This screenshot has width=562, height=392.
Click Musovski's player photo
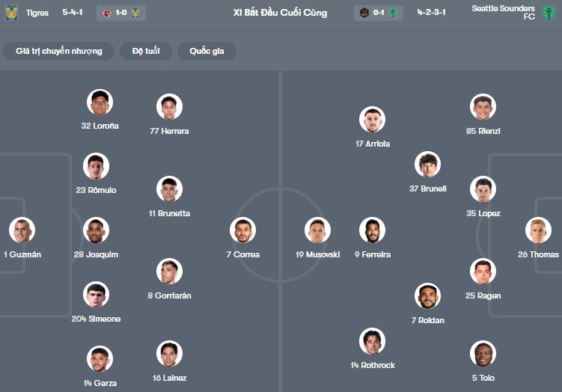tap(317, 230)
